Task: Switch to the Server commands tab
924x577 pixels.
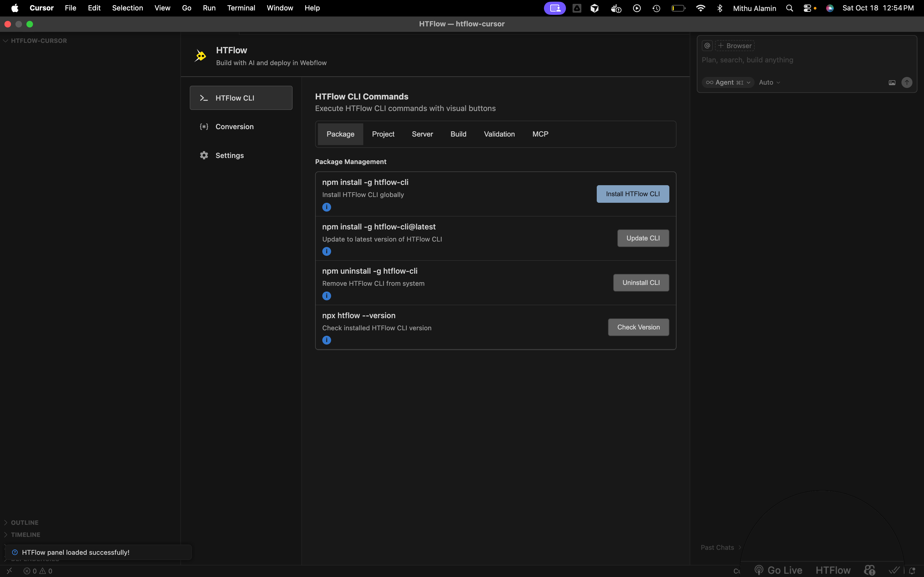Action: click(422, 134)
